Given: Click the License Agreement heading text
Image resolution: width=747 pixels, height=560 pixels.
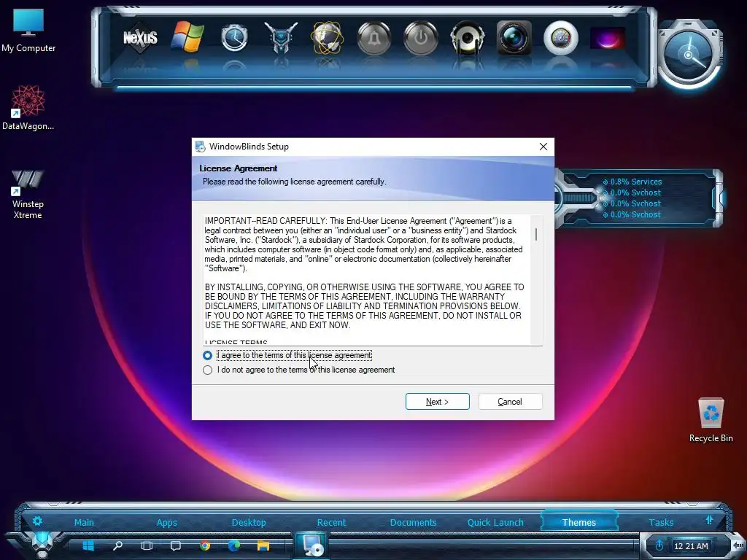Looking at the screenshot, I should [x=239, y=168].
